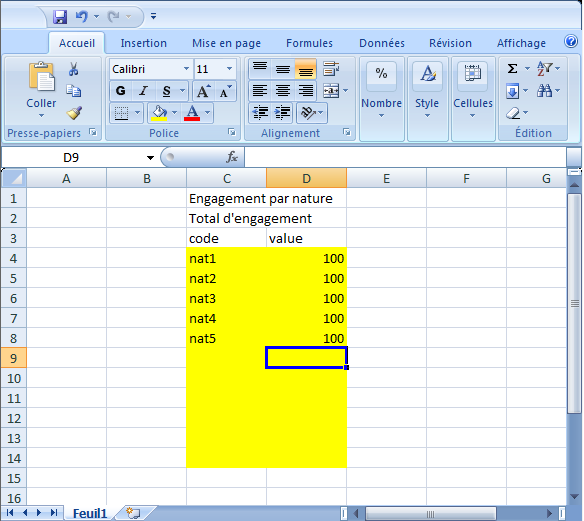The image size is (584, 521).
Task: Open the font size 11 dropdown
Action: [x=229, y=69]
